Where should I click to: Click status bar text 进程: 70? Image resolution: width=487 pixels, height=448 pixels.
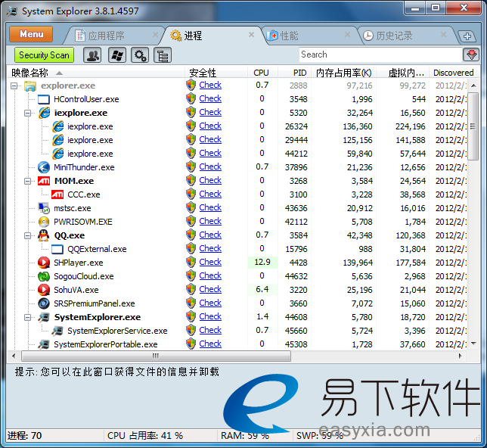click(x=25, y=436)
